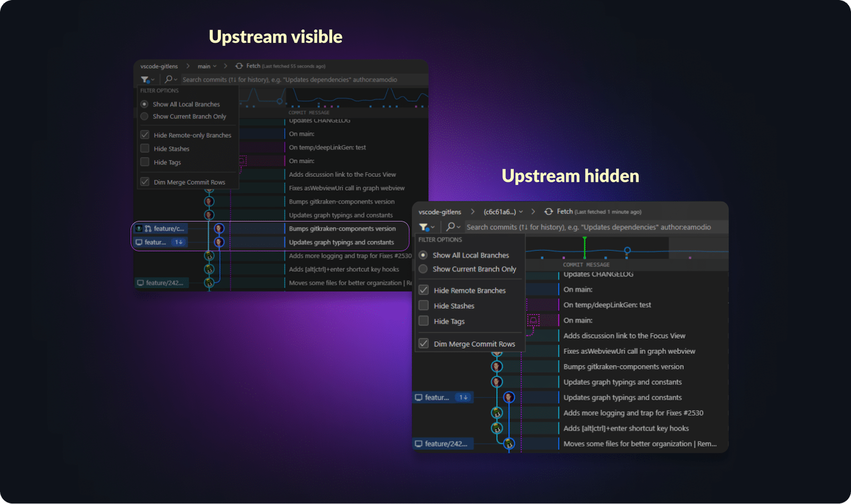This screenshot has height=504, width=851.
Task: Click the search magnifier icon
Action: tap(169, 79)
